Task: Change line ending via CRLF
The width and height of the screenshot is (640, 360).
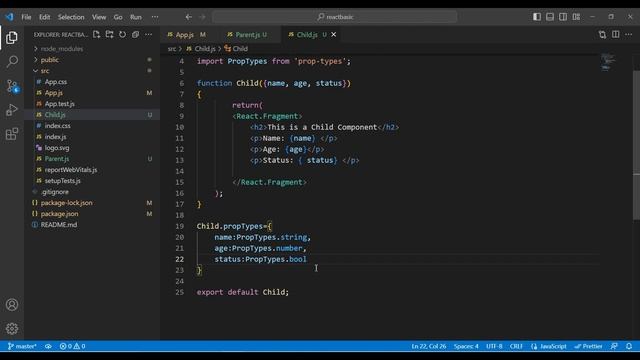Action: point(516,346)
